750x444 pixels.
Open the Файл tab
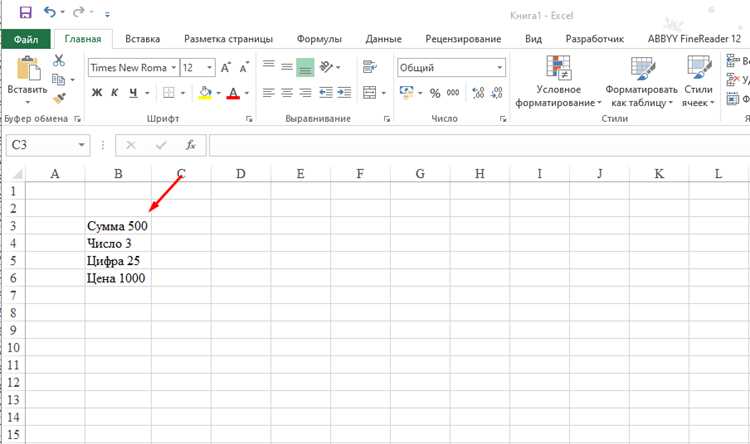pos(26,39)
